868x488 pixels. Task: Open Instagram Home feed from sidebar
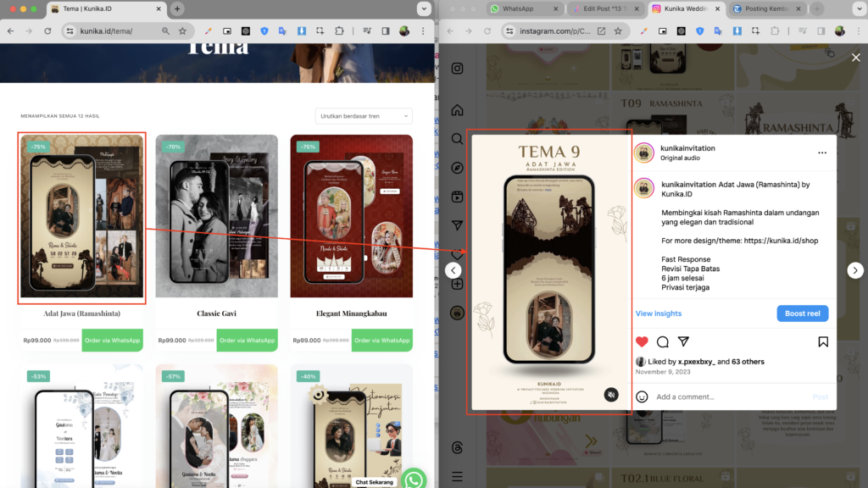(455, 111)
